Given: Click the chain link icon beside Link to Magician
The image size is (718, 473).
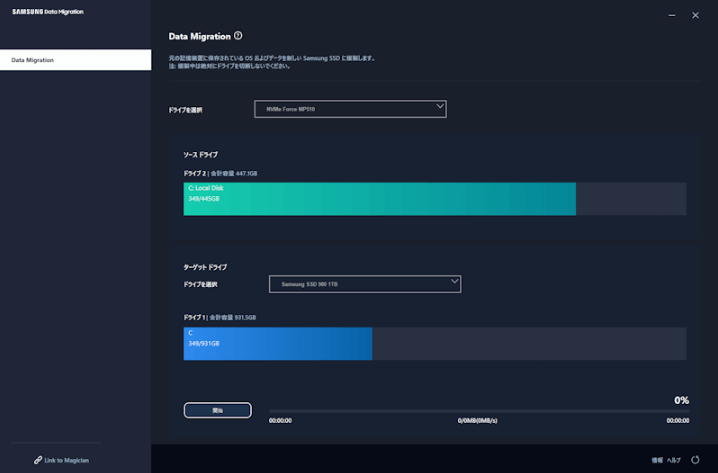Looking at the screenshot, I should tap(38, 460).
